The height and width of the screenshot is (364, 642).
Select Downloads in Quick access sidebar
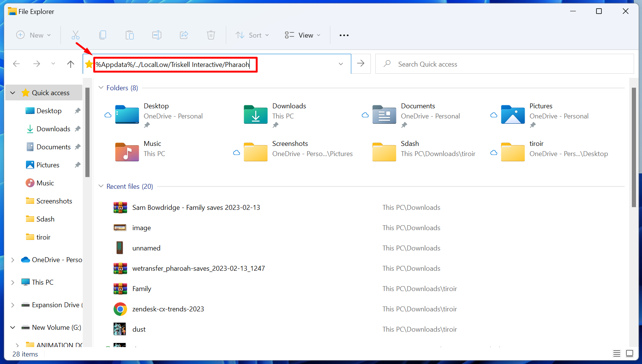click(x=53, y=129)
